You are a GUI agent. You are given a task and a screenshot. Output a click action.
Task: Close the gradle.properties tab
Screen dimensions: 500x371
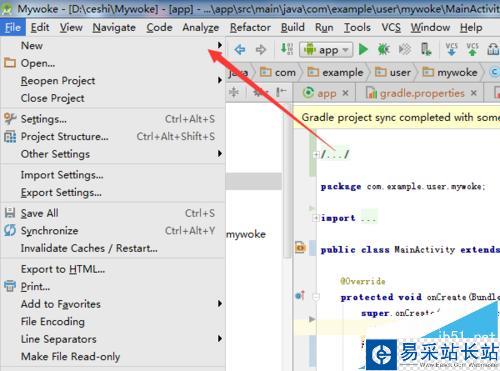click(474, 93)
